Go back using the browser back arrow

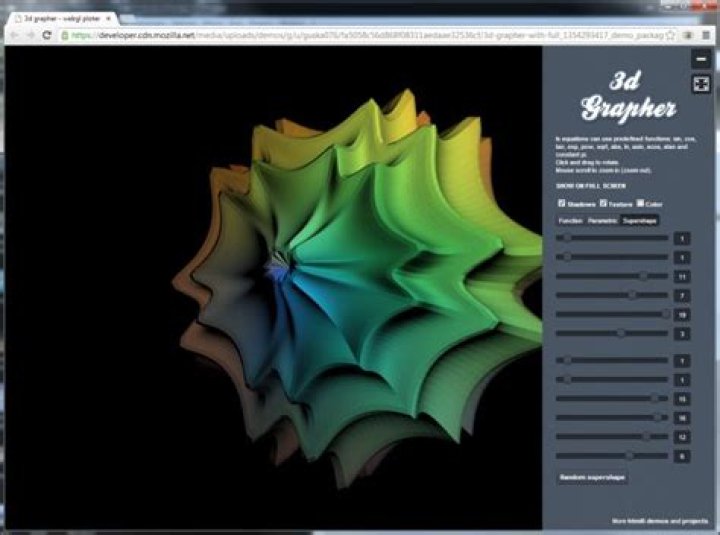tap(15, 35)
